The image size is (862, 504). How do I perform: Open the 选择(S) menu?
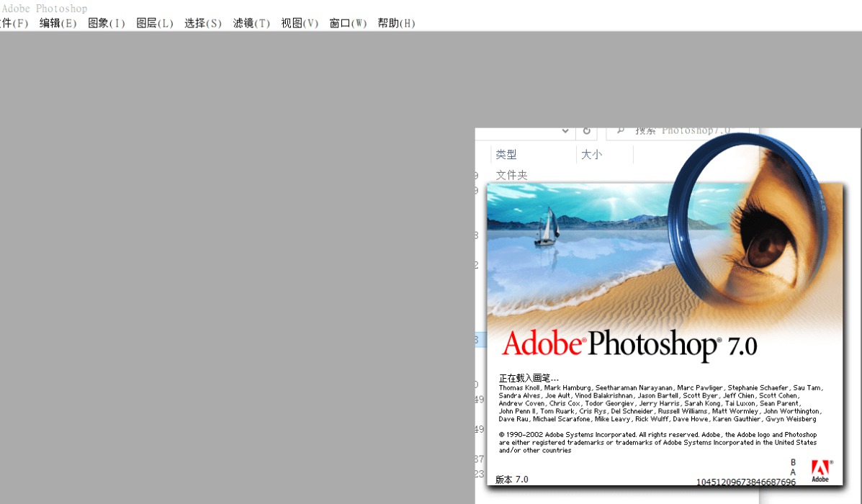tap(203, 23)
